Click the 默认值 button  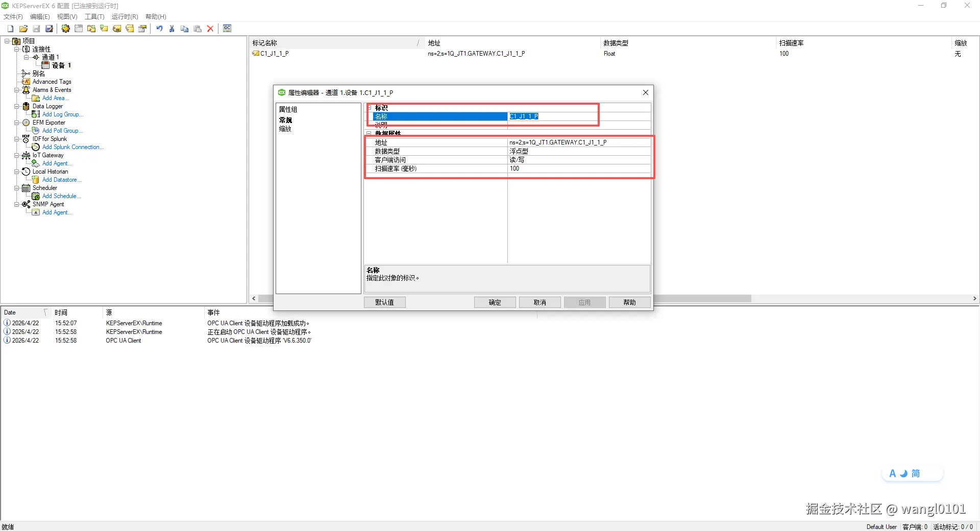click(x=384, y=302)
